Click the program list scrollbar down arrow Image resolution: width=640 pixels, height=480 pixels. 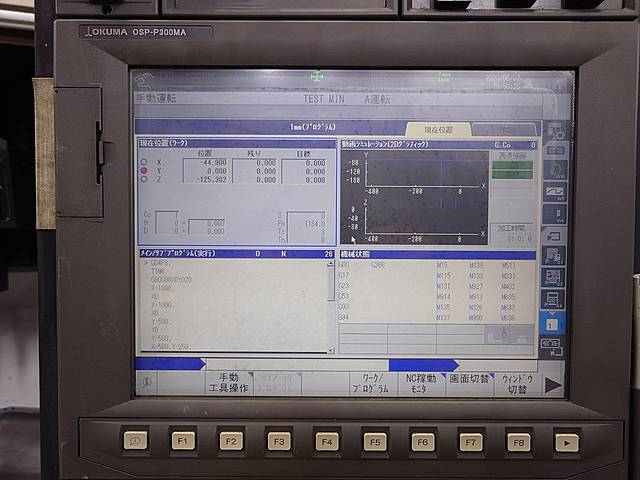[x=331, y=350]
